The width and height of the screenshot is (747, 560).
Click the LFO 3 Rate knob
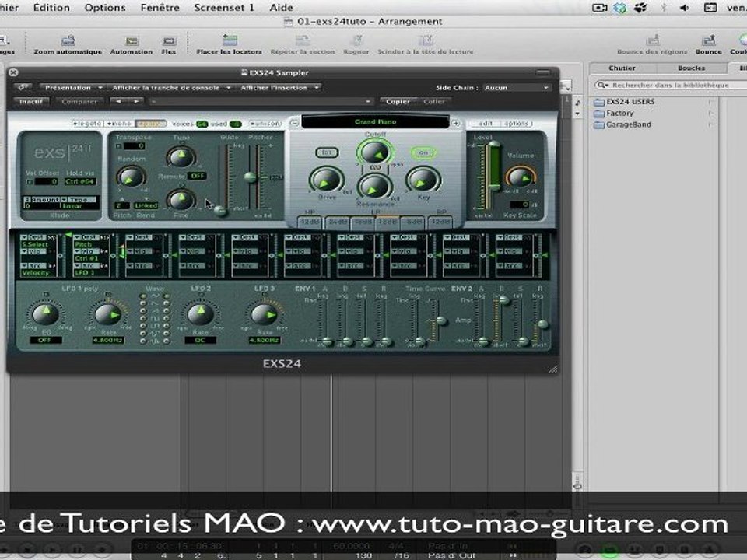(264, 314)
